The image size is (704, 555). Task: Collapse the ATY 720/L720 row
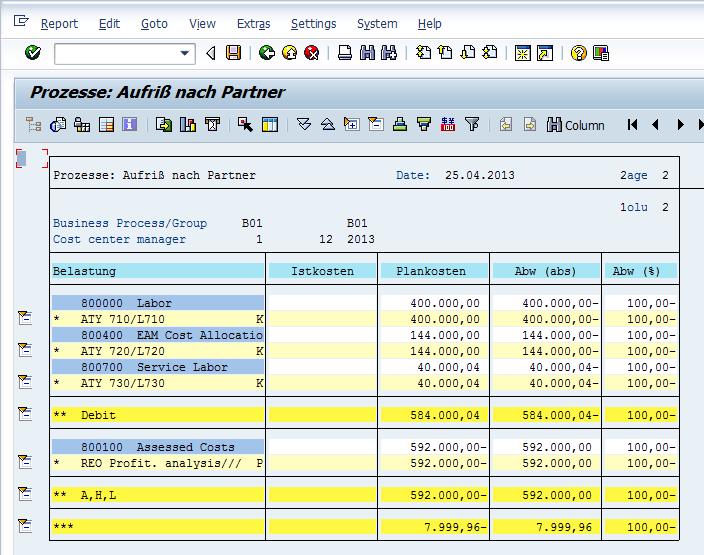click(25, 350)
